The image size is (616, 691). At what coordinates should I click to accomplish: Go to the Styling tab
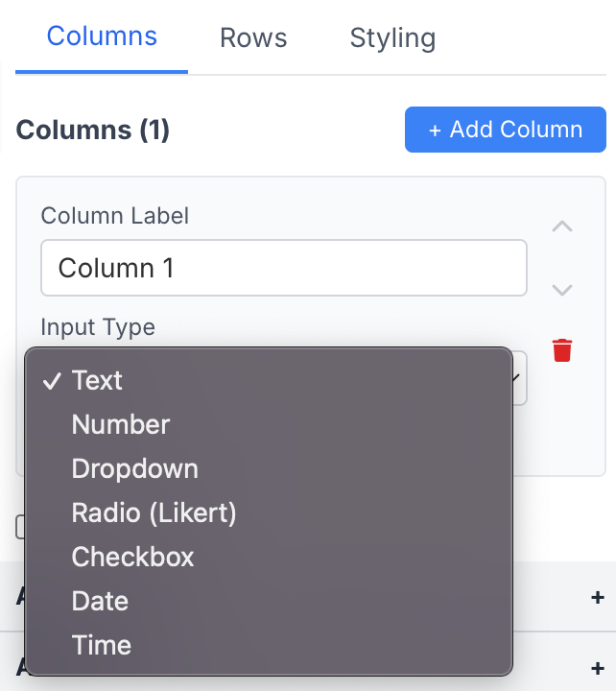pos(392,38)
